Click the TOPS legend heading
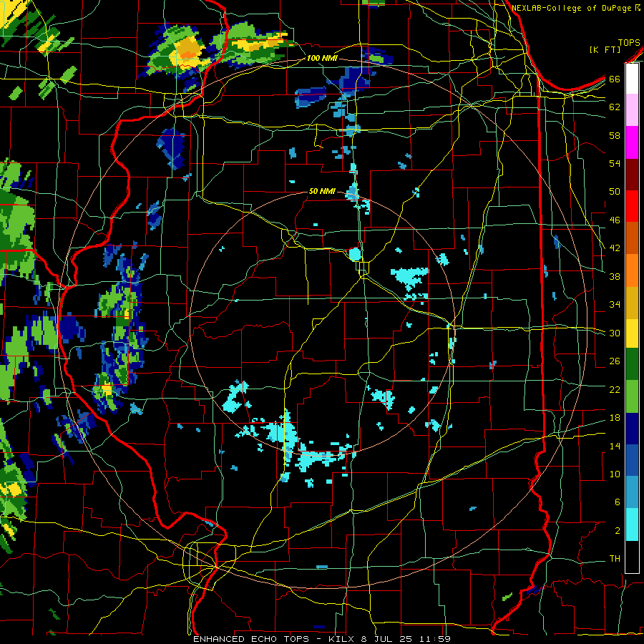This screenshot has width=644, height=644. (x=629, y=42)
